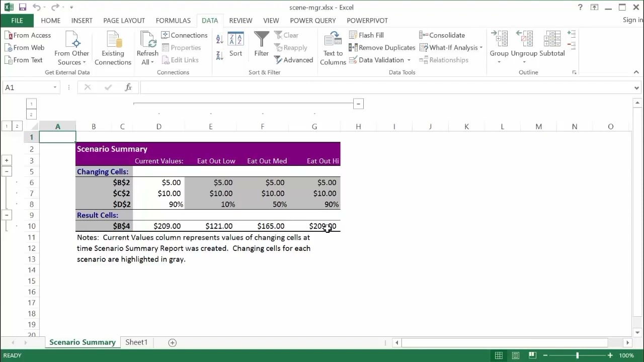This screenshot has height=362, width=644.
Task: Click Ungroup in Outline
Action: point(524,48)
